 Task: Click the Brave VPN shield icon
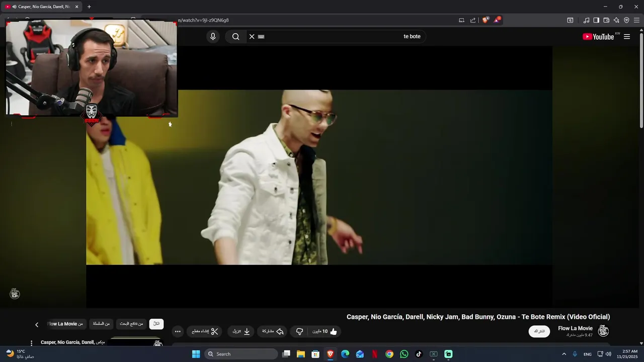tap(626, 20)
